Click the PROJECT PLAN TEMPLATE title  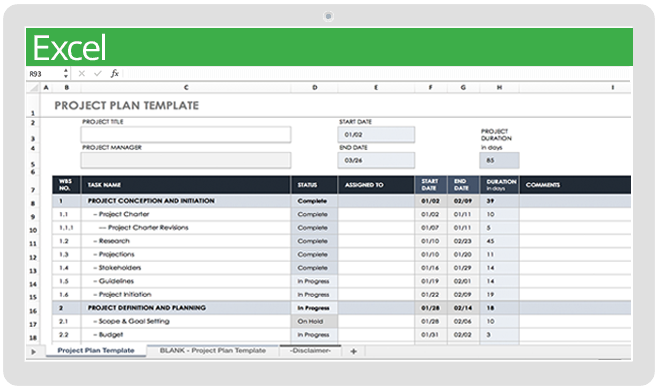(x=127, y=106)
